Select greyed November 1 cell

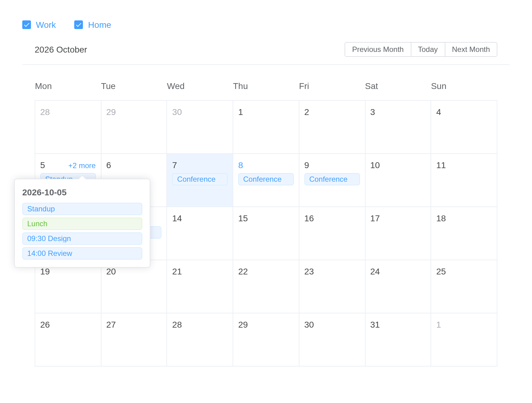[464, 340]
